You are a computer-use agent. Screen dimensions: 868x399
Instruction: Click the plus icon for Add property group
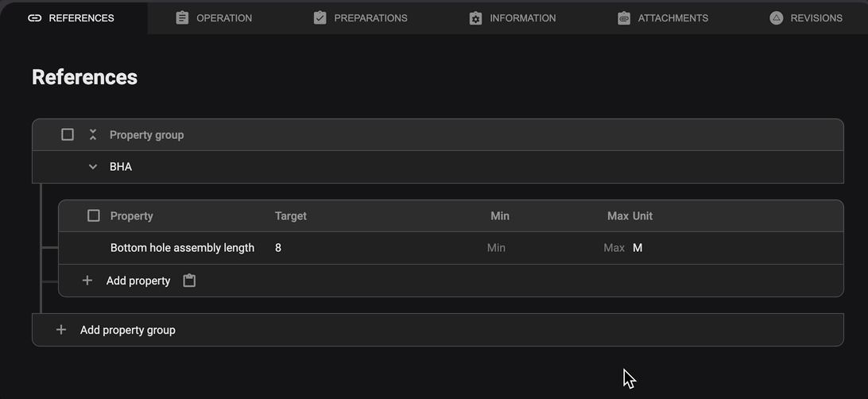point(61,330)
